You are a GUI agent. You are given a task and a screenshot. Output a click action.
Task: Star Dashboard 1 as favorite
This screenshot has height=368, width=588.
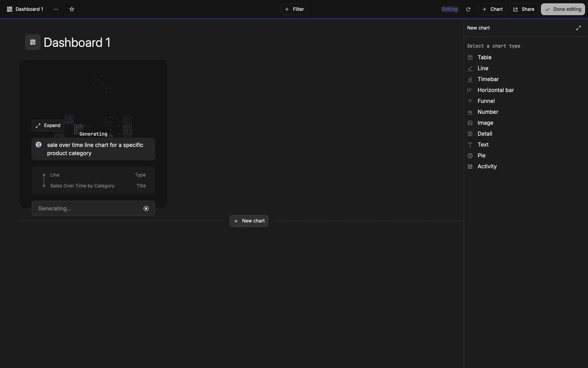[x=72, y=9]
